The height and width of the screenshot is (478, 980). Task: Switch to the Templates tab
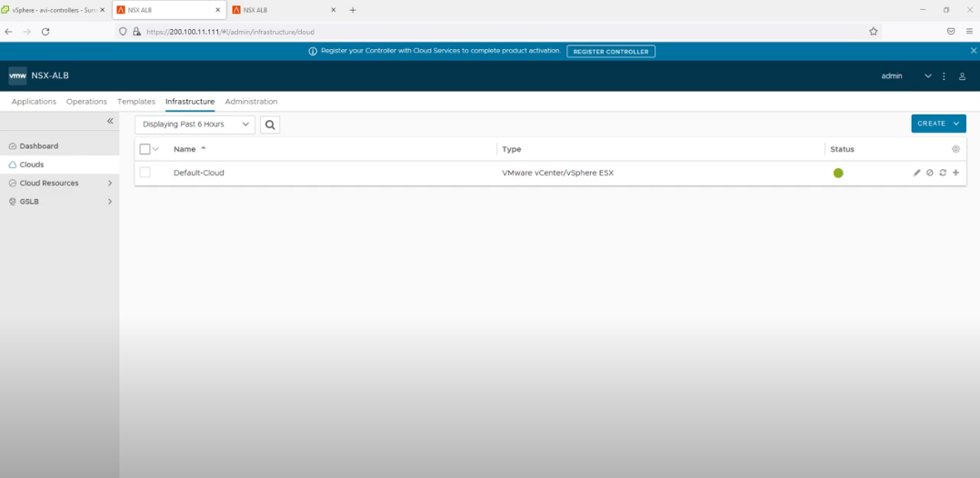136,101
